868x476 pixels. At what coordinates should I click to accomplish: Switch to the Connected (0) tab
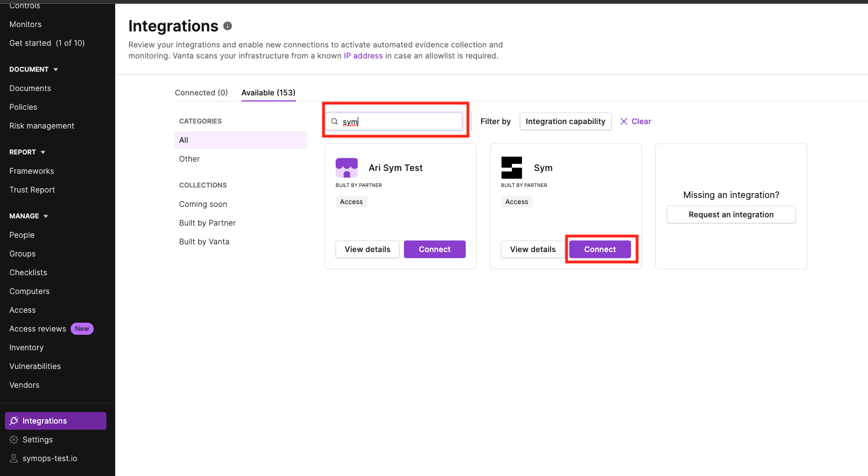[201, 93]
